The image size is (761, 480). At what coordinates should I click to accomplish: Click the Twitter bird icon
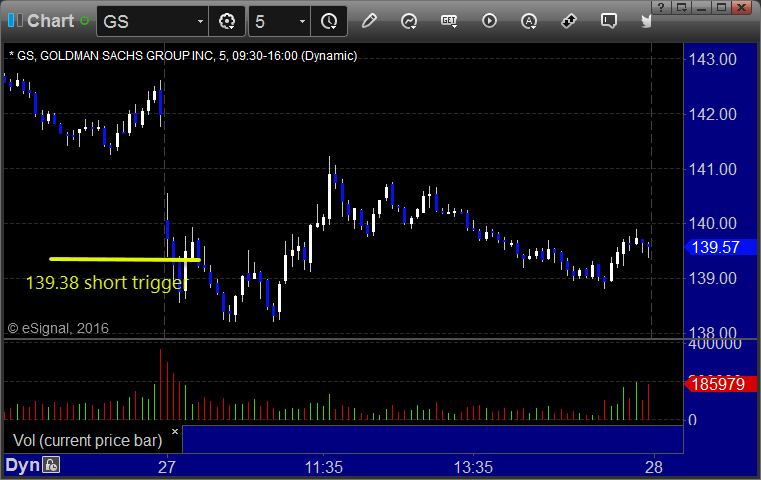(646, 21)
